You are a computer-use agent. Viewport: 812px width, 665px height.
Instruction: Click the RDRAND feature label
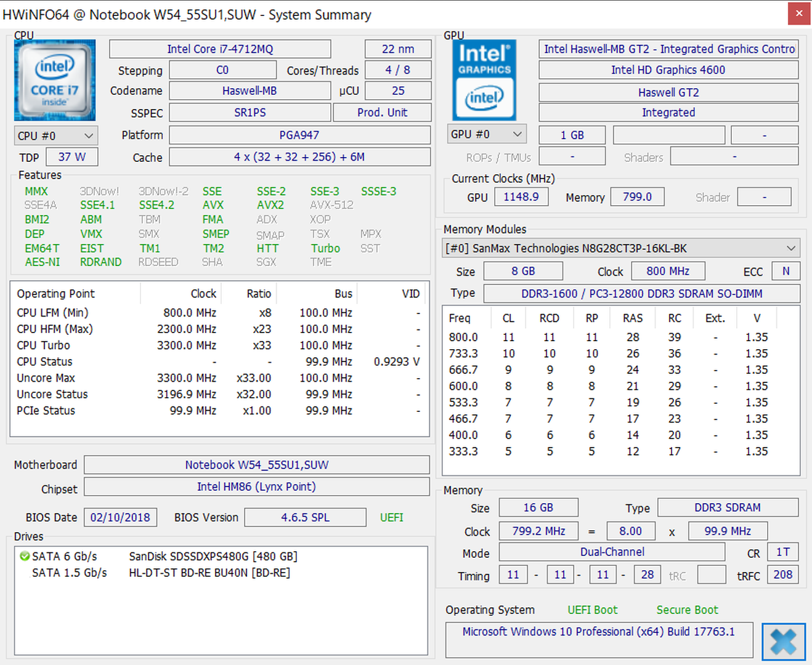[x=101, y=262]
